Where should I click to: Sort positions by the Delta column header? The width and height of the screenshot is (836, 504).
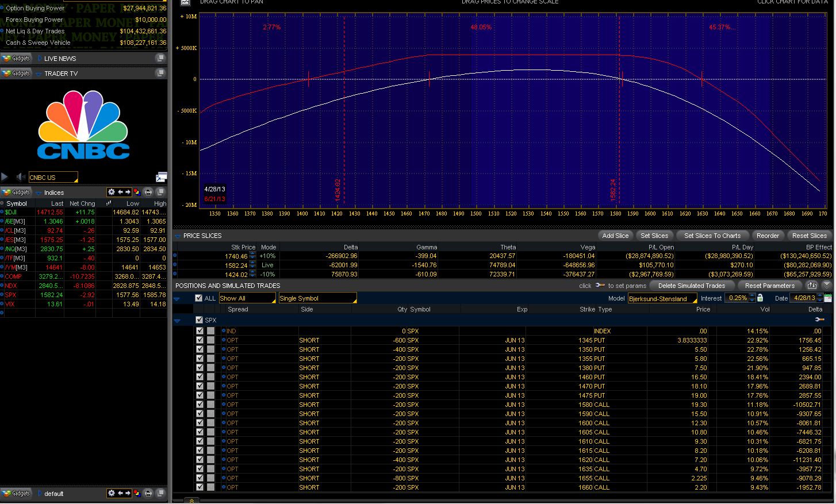click(815, 309)
